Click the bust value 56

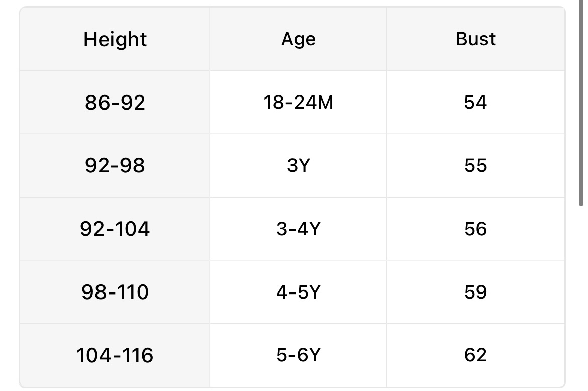475,229
